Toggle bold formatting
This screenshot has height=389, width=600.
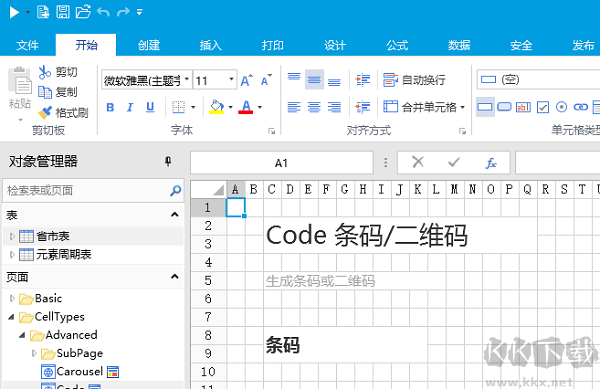pyautogui.click(x=110, y=107)
